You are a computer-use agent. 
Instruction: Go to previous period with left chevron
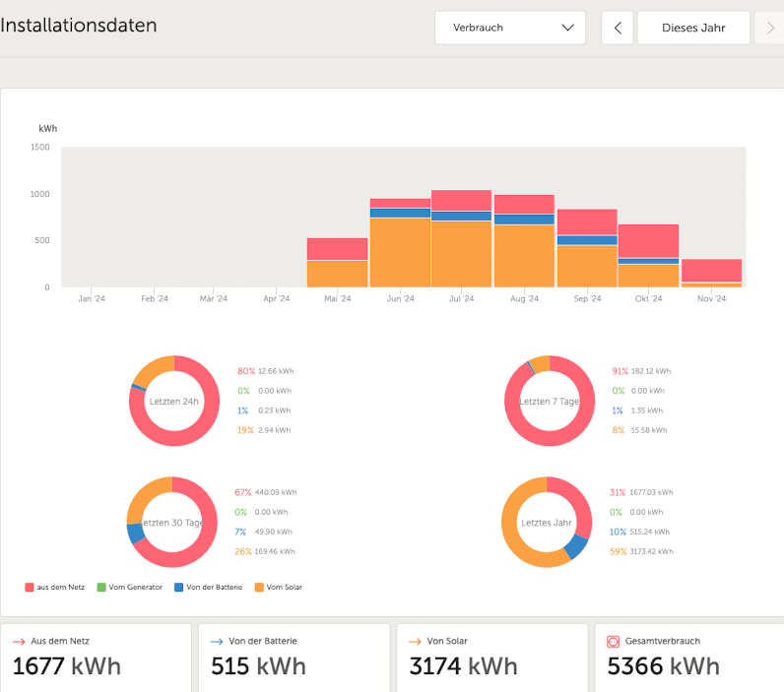(x=618, y=28)
